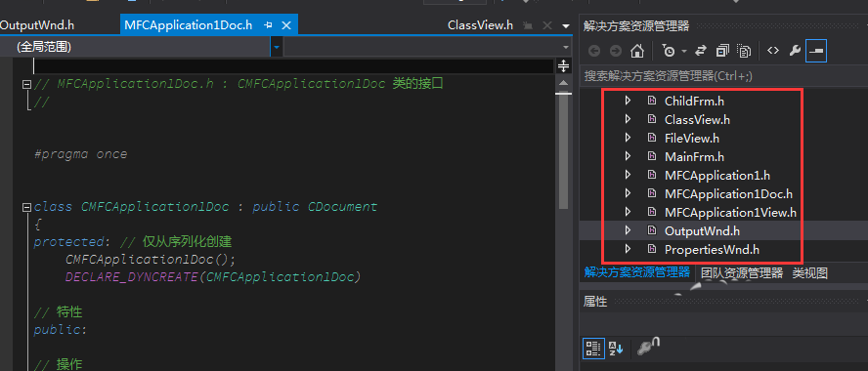Viewport: 868px width, 371px height.
Task: Expand the MFCApplication1.h tree node
Action: click(x=628, y=175)
